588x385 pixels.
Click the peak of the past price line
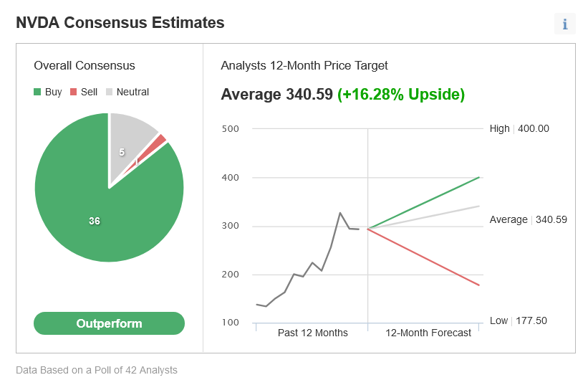[x=340, y=213]
